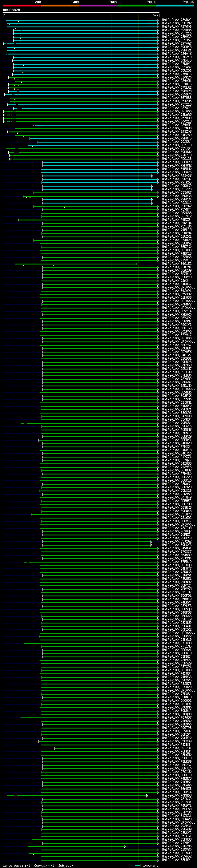Select hit UniRef100_Q336R7
197x868 pixels.
(x=176, y=192)
